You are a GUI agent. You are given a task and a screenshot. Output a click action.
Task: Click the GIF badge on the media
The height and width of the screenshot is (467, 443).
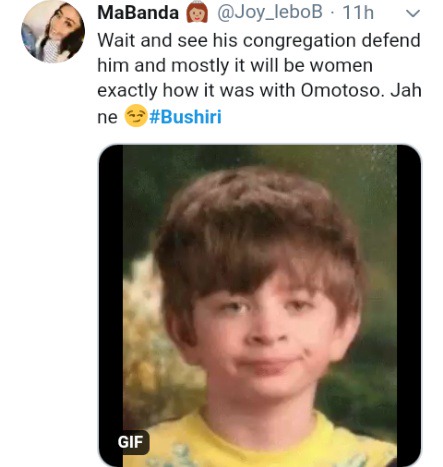pos(130,442)
